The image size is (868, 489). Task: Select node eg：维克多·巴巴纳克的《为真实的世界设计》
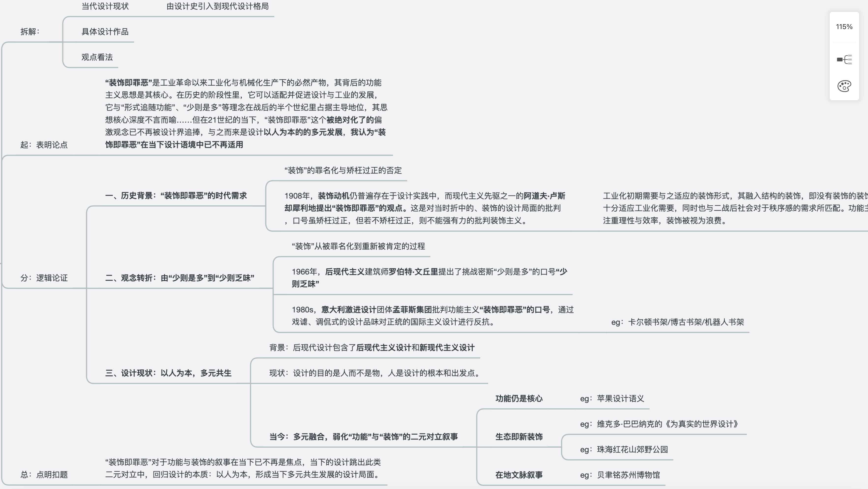coord(660,424)
